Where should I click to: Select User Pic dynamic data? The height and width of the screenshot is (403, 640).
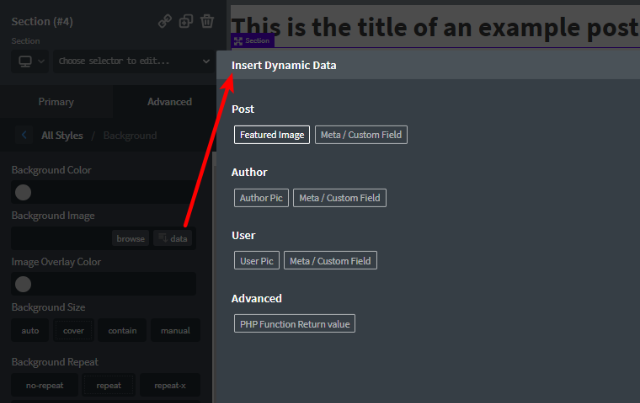[x=257, y=261]
